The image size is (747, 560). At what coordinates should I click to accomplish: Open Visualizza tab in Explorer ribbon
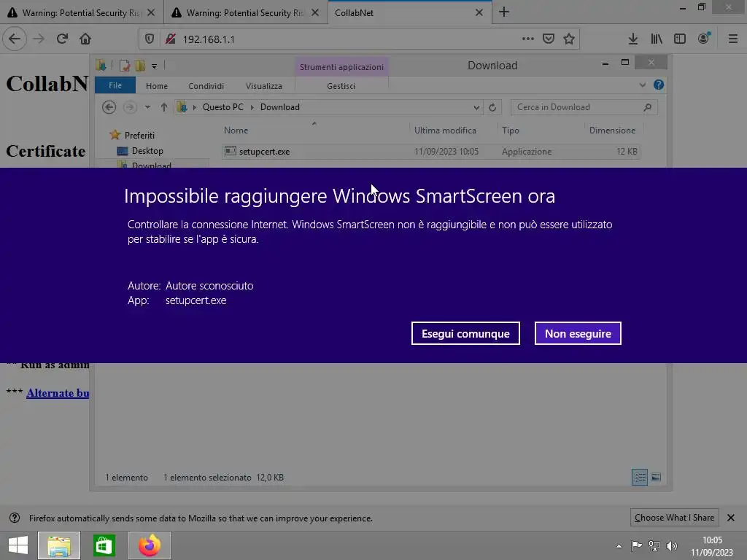[264, 86]
